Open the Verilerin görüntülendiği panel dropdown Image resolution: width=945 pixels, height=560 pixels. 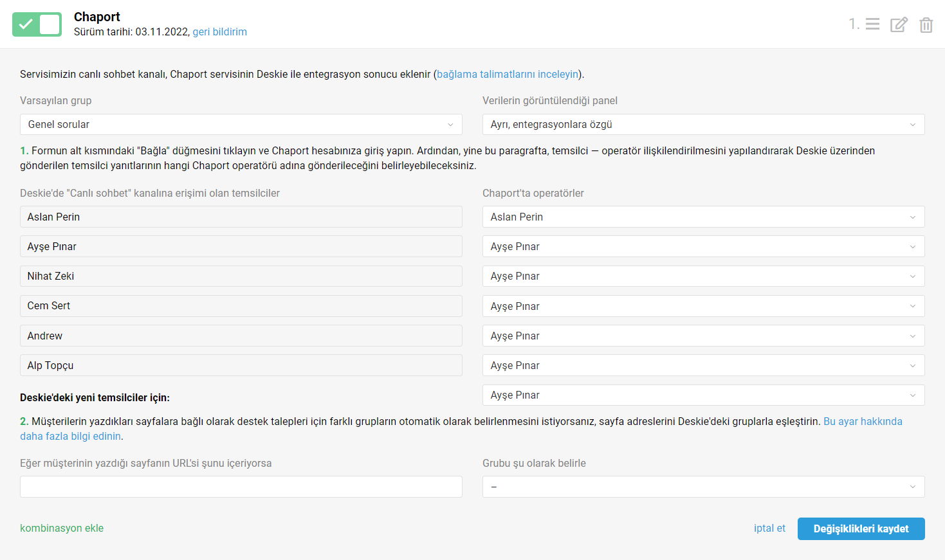pos(703,124)
